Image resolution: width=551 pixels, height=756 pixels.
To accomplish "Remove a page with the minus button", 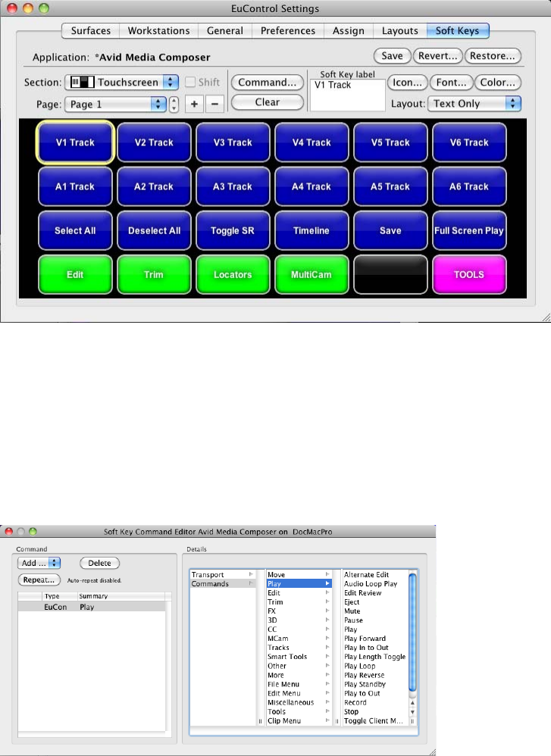I will coord(214,104).
